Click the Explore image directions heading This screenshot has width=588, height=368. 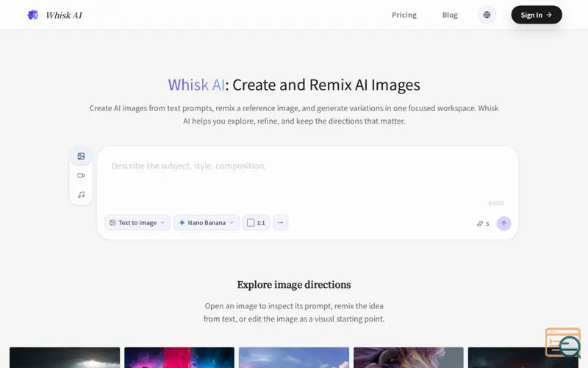pos(294,285)
